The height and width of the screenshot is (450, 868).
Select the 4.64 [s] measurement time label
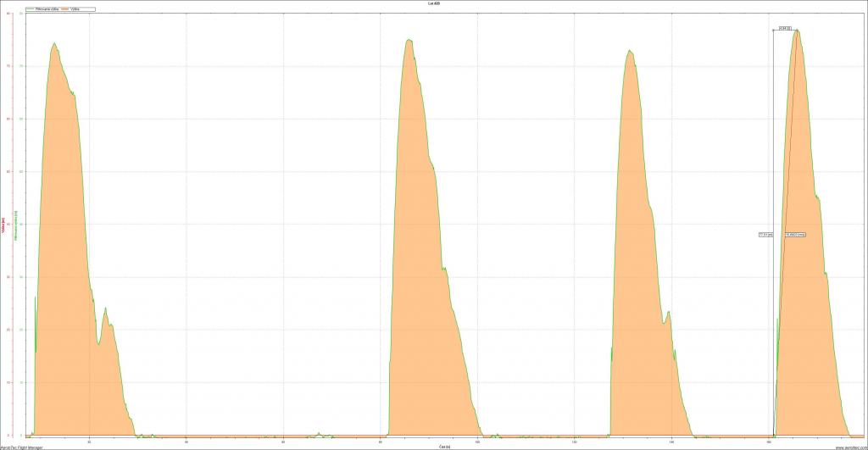[x=785, y=29]
